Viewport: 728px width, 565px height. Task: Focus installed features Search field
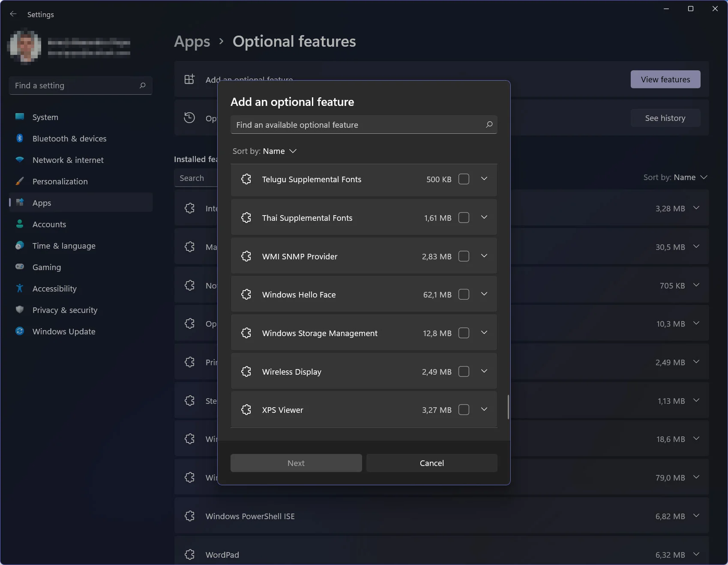click(x=196, y=178)
